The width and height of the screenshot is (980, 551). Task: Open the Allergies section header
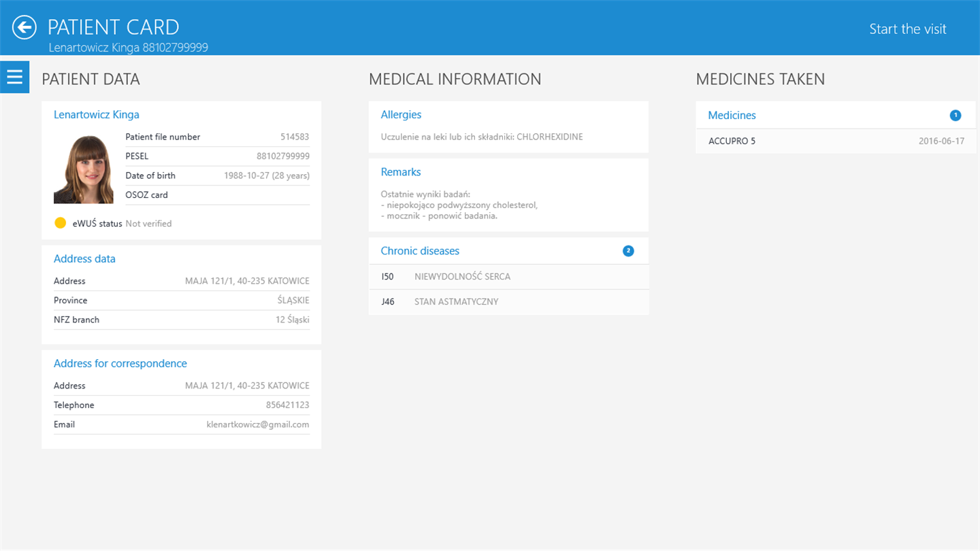pos(401,115)
